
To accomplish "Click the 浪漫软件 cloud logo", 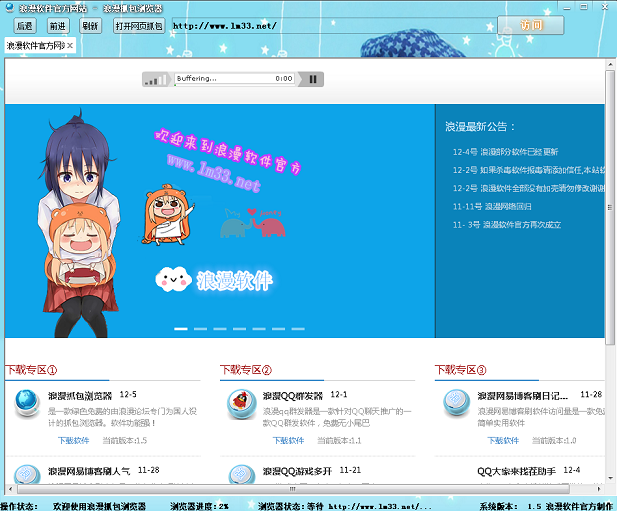I will pos(214,280).
